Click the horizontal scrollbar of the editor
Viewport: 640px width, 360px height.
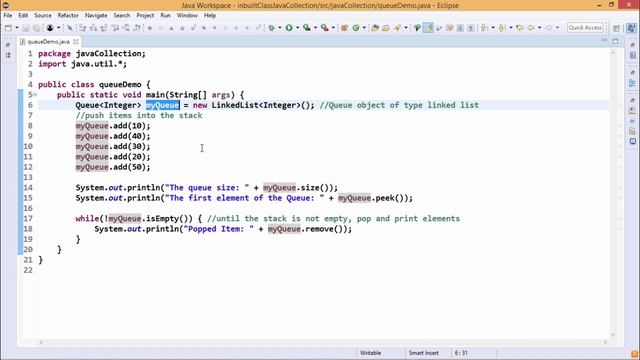tap(322, 342)
